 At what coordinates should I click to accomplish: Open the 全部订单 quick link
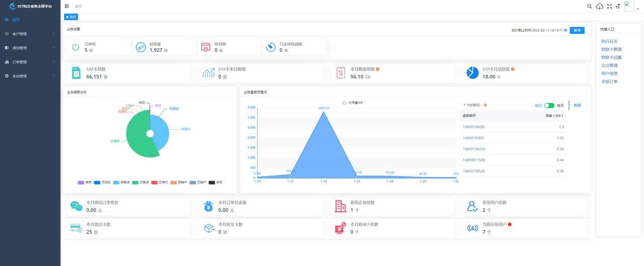tap(609, 81)
